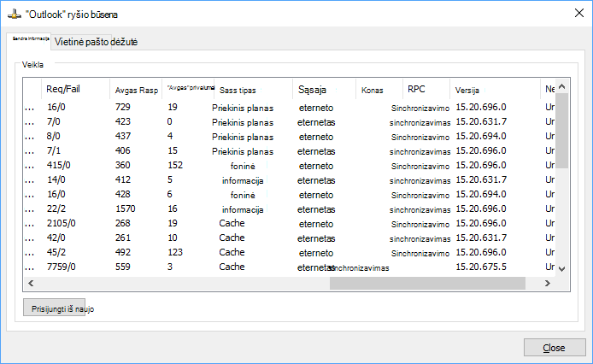Select row with Req/Fail 2105/0
This screenshot has width=593, height=364.
[290, 223]
